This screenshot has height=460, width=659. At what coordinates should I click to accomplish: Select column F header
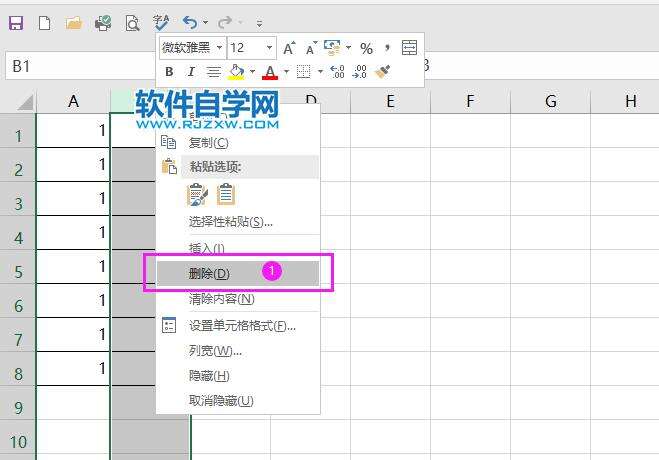[x=470, y=101]
